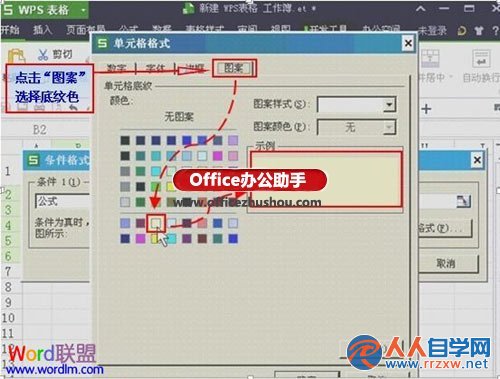Click the skin shirt icon in the top bar
Screen dimensions: 500x379
479,31
